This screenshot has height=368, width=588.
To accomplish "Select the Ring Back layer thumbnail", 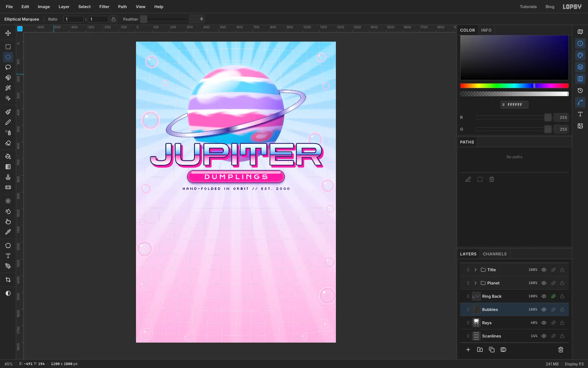I will (x=476, y=296).
